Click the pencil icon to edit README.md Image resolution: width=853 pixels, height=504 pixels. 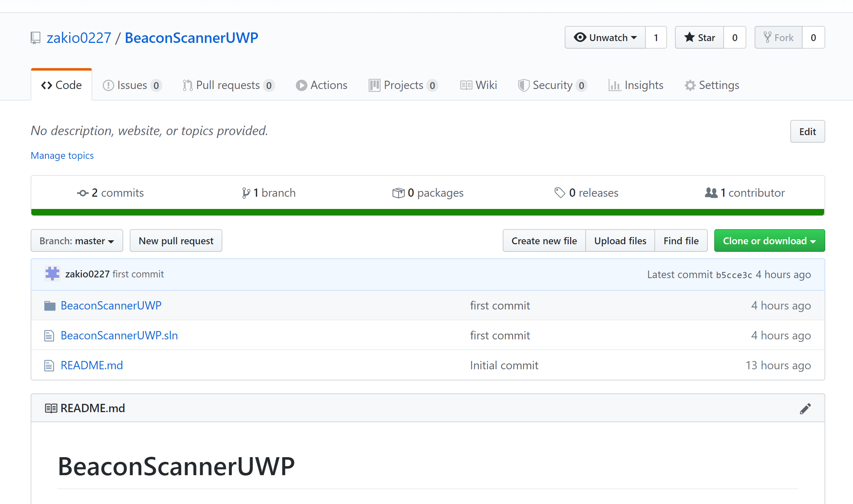(x=805, y=409)
